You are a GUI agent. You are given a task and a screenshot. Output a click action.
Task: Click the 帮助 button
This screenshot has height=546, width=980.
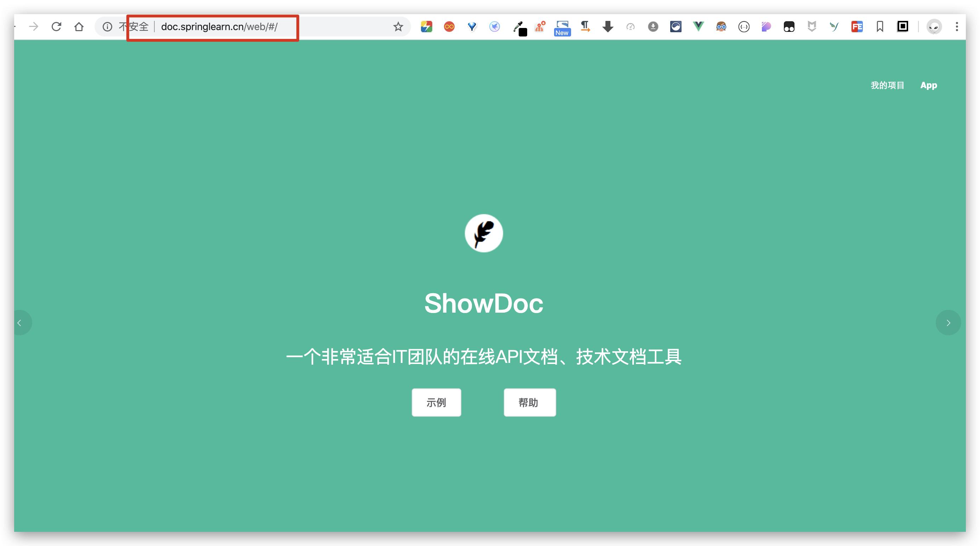[x=529, y=402]
